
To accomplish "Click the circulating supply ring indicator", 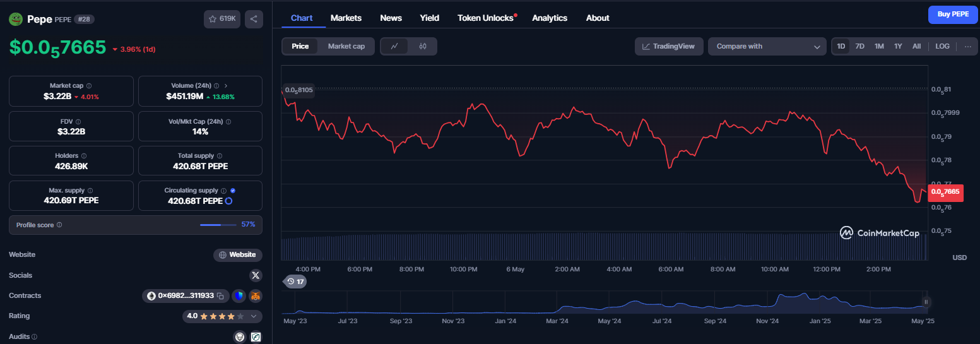I will (x=228, y=201).
